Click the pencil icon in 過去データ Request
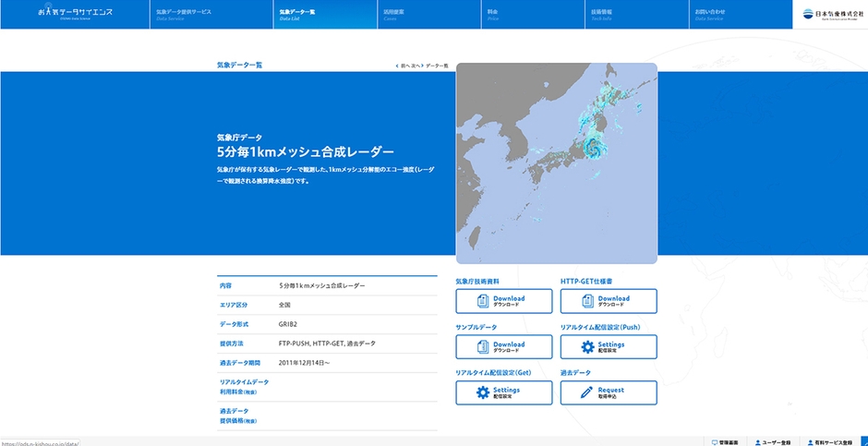Image resolution: width=868 pixels, height=446 pixels. [587, 392]
